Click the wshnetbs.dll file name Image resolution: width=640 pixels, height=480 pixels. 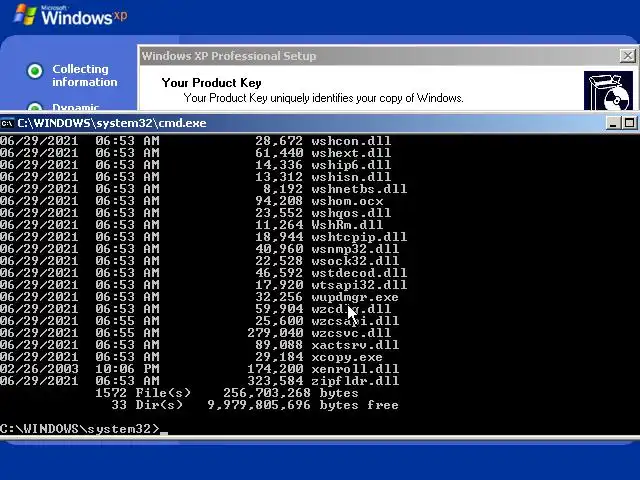359,189
